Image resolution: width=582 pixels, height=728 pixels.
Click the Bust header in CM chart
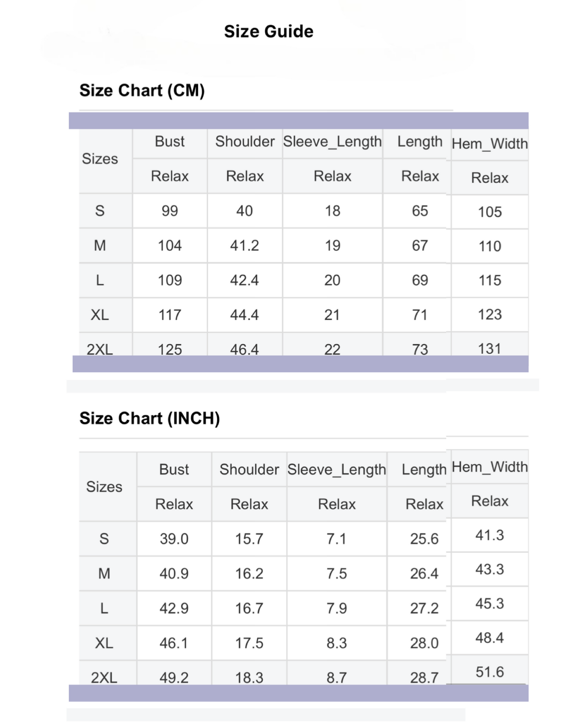click(x=170, y=141)
